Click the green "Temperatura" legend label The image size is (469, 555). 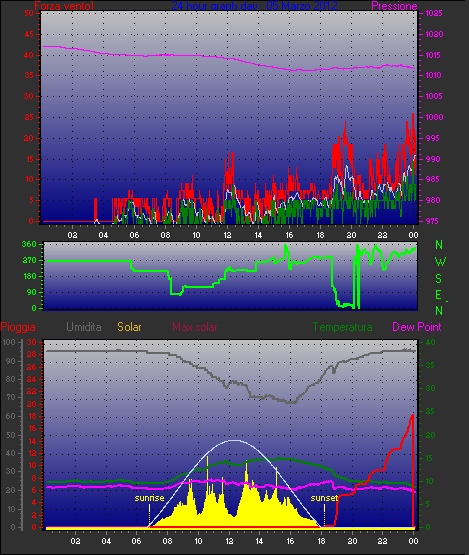pos(342,327)
